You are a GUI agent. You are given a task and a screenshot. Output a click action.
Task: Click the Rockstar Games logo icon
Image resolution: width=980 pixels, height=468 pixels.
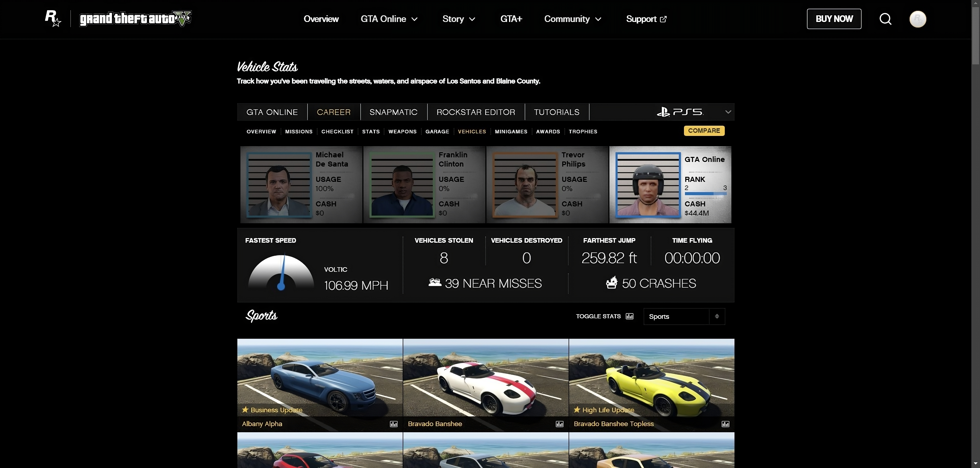point(53,19)
